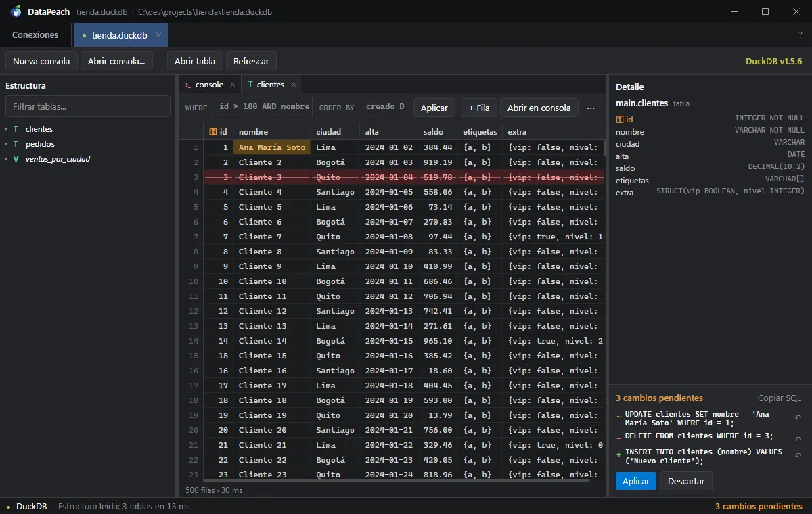Screen dimensions: 812x514
Task: Click the table icon next to clientes in Estructura
Action: coord(16,129)
